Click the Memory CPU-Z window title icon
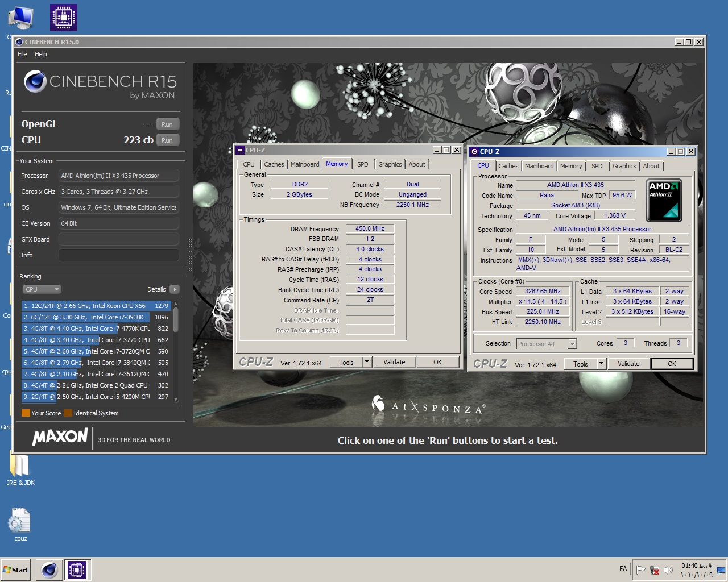Image resolution: width=728 pixels, height=582 pixels. point(240,150)
